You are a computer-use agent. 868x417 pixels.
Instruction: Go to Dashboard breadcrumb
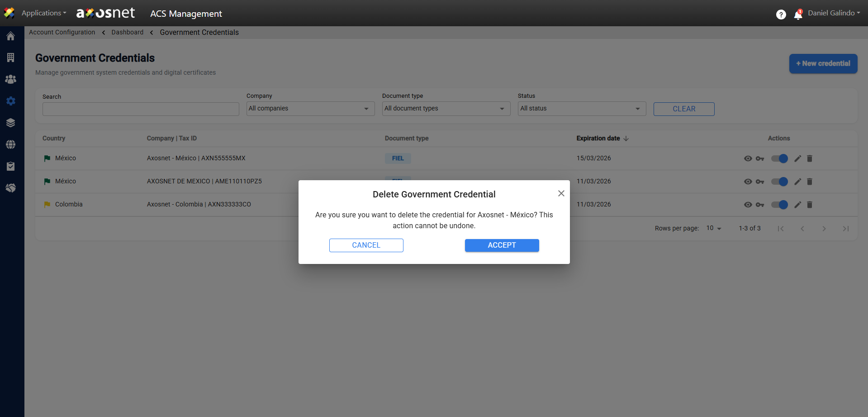pyautogui.click(x=127, y=32)
